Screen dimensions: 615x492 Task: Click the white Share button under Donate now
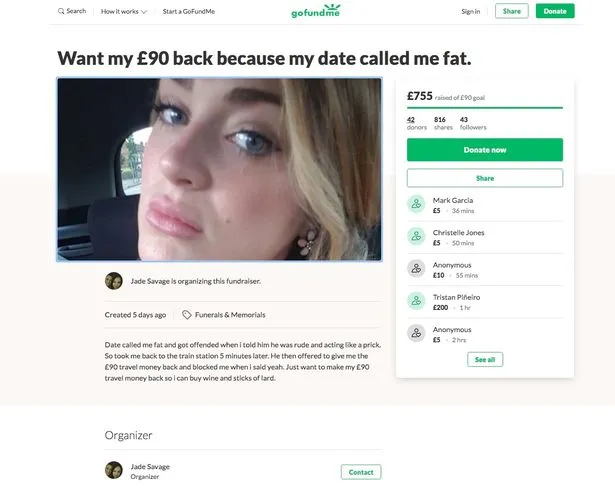click(x=484, y=178)
